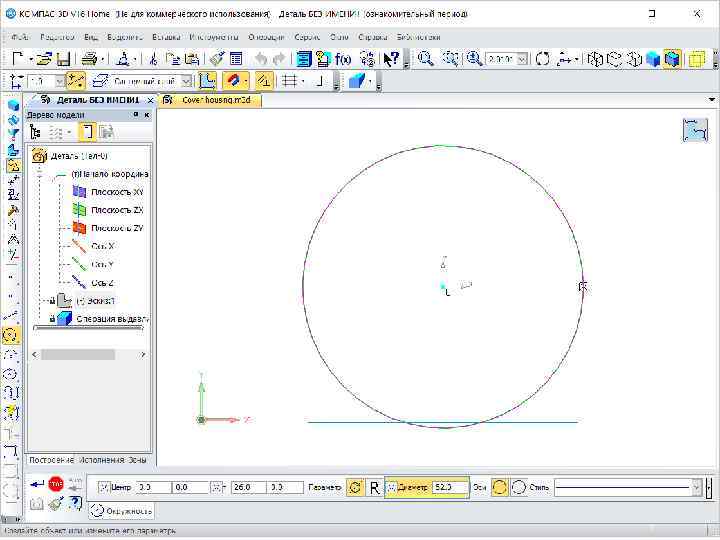
Task: Toggle shaded with edges cube display
Action: [x=672, y=59]
